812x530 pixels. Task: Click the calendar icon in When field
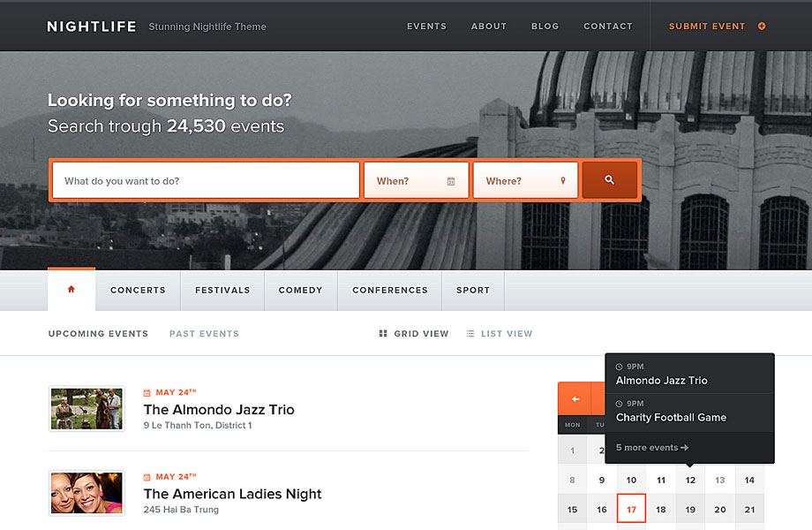(451, 181)
